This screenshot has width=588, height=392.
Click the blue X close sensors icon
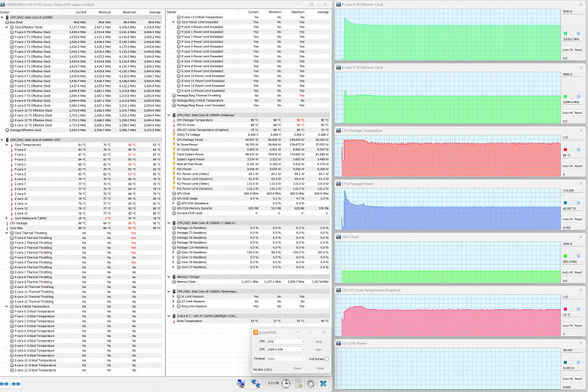pos(323,383)
